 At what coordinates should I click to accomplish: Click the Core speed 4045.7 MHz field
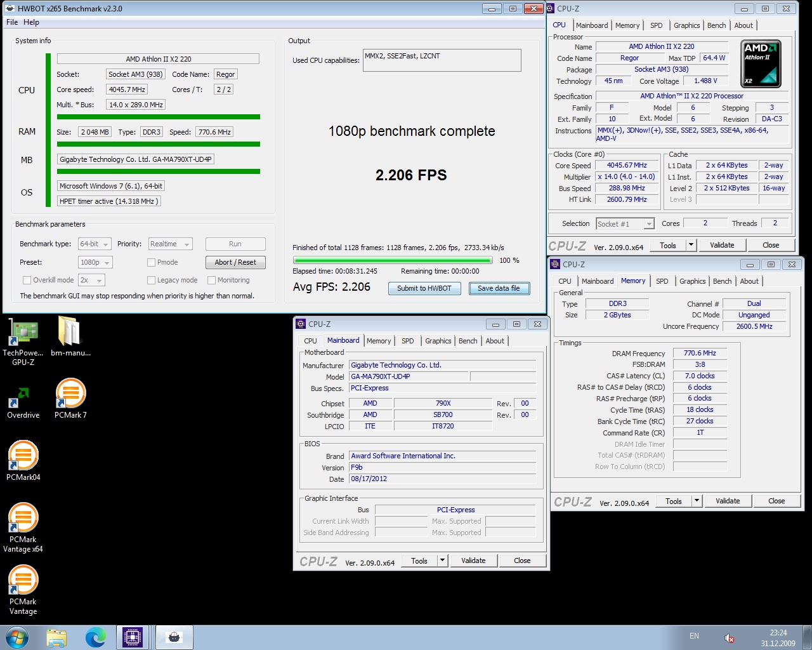[127, 90]
